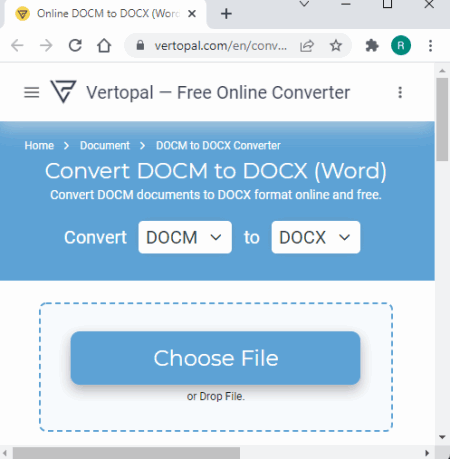Screen dimensions: 450x459
Task: Open the Vertopal page options kebab menu
Action: coord(400,92)
